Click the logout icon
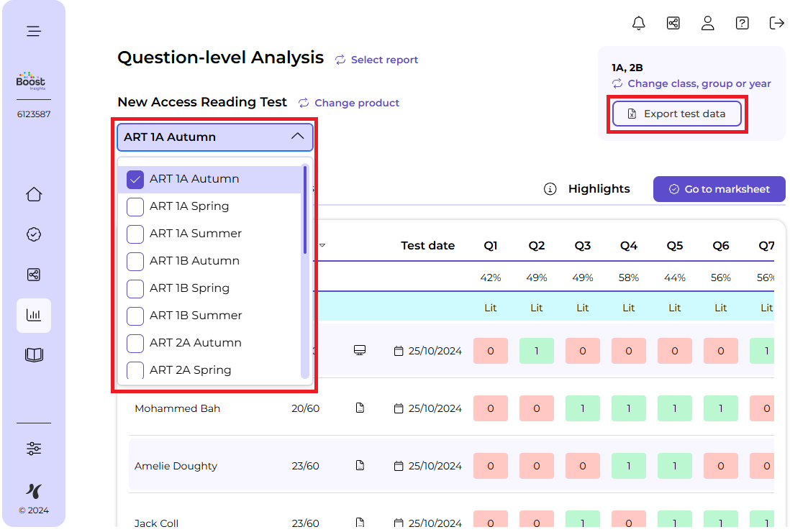Viewport: 790px width, 532px height. [776, 23]
